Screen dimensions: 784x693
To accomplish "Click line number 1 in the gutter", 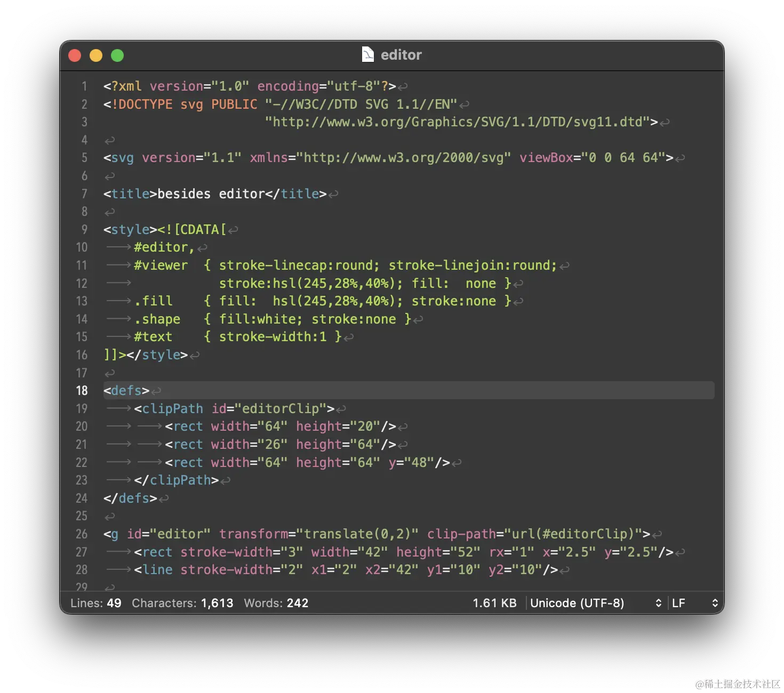I will 84,86.
